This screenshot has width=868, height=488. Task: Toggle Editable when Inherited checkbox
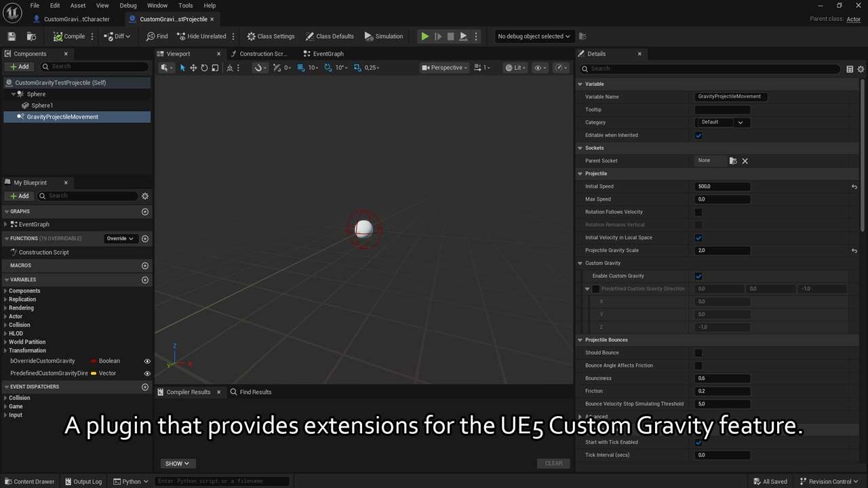point(698,136)
